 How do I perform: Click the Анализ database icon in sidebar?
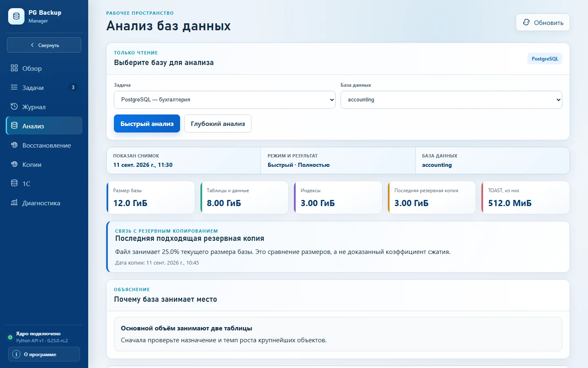[x=14, y=126]
